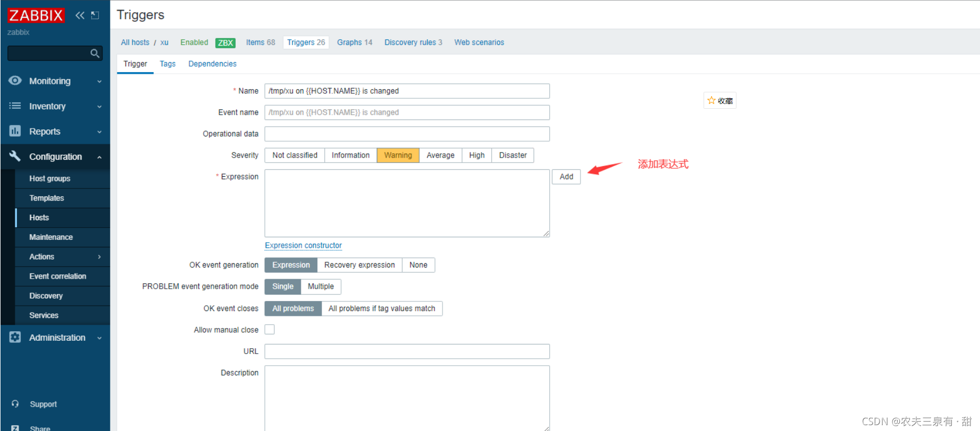Image resolution: width=980 pixels, height=431 pixels.
Task: Collapse sidebar with double-chevron icon
Action: point(80,15)
